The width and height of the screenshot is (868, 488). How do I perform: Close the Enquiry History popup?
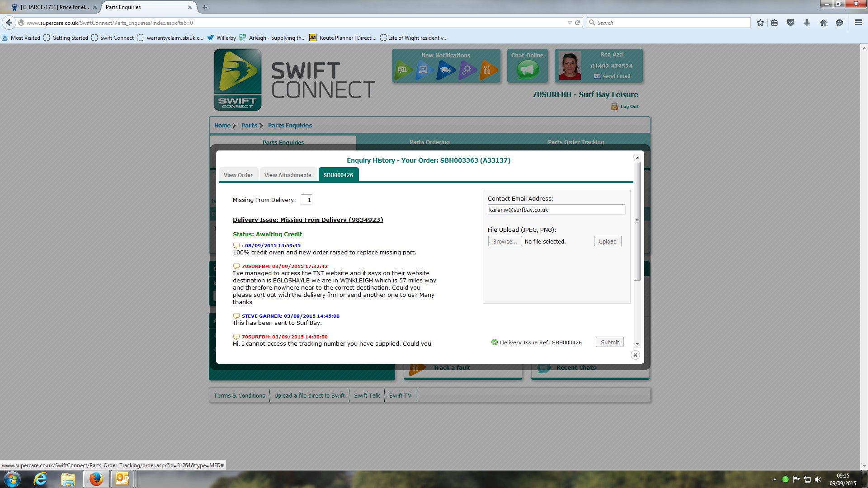click(x=635, y=355)
